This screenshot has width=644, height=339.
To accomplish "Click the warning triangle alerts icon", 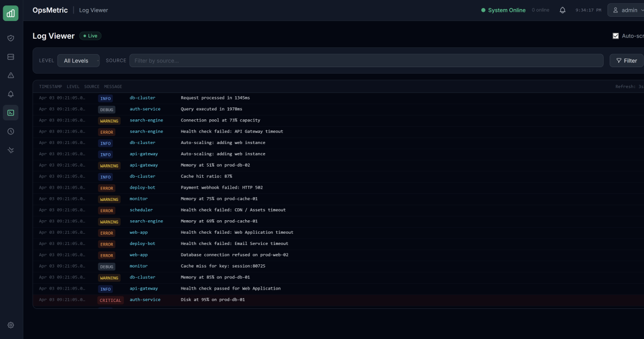I will tap(11, 75).
